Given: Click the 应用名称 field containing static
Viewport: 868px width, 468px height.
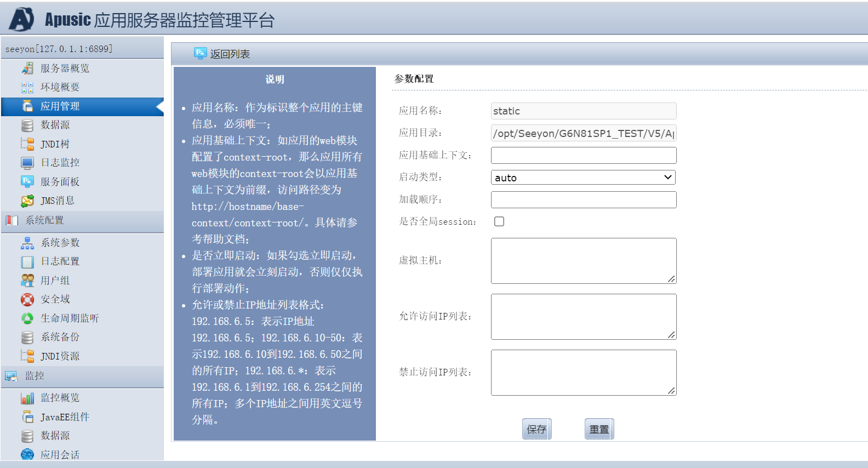Looking at the screenshot, I should pyautogui.click(x=584, y=111).
